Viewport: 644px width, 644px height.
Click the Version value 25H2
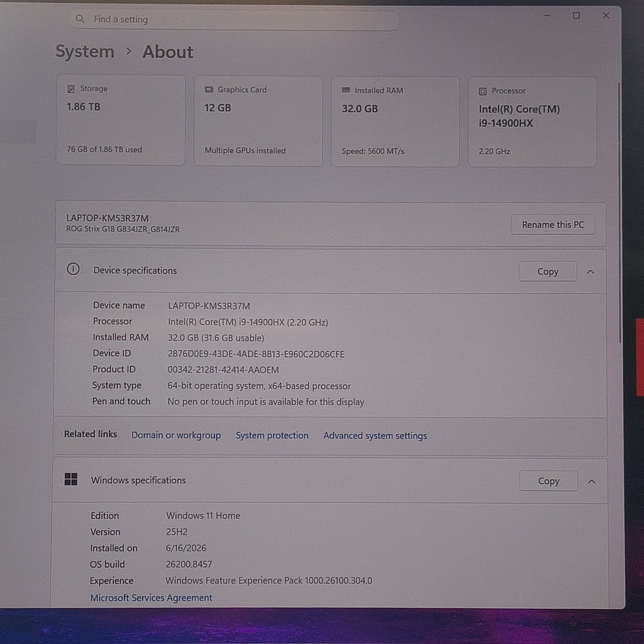tap(177, 532)
